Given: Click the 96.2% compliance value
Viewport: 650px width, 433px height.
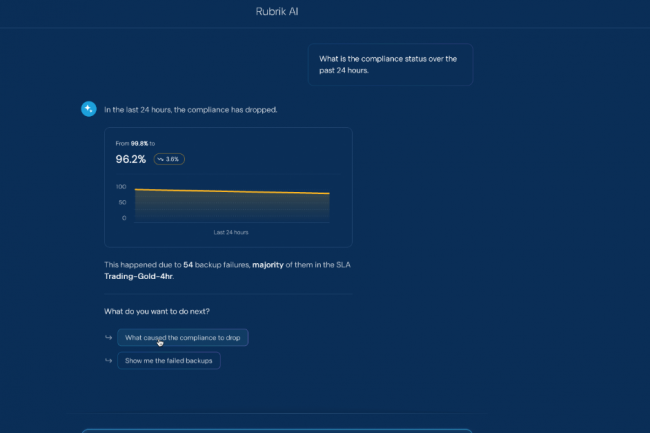Looking at the screenshot, I should coord(131,159).
